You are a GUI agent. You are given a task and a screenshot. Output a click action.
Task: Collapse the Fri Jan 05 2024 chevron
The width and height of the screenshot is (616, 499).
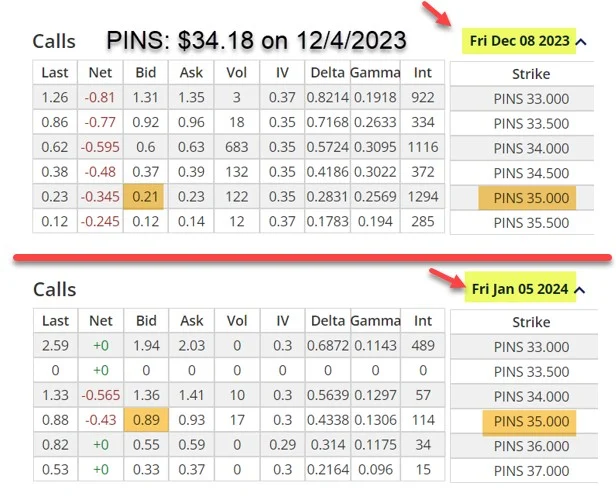[580, 290]
